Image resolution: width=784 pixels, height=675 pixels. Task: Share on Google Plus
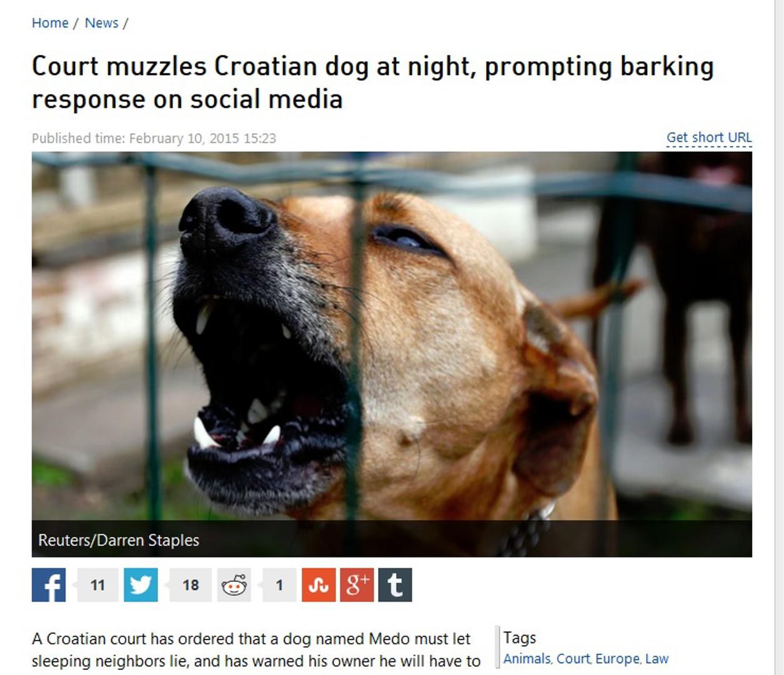(x=357, y=585)
